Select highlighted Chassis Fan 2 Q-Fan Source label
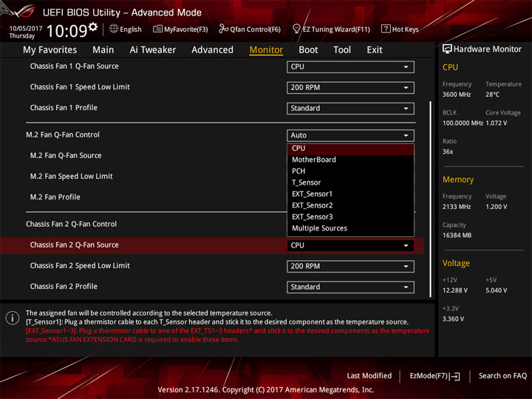The image size is (532, 399). click(75, 245)
